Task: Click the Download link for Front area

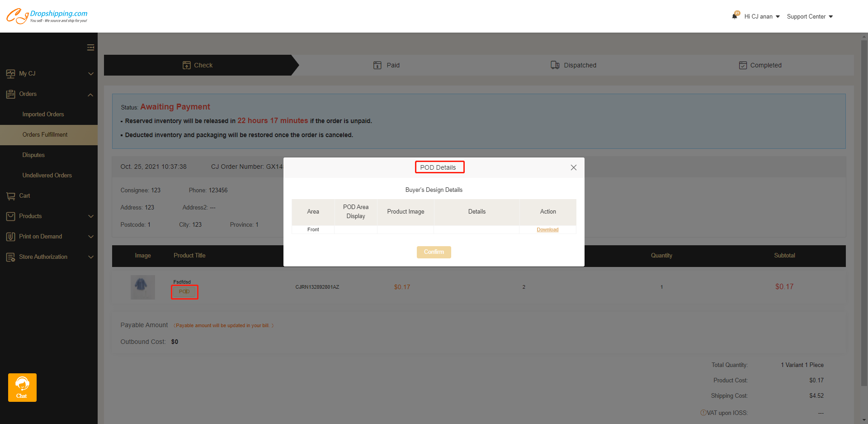Action: 547,230
